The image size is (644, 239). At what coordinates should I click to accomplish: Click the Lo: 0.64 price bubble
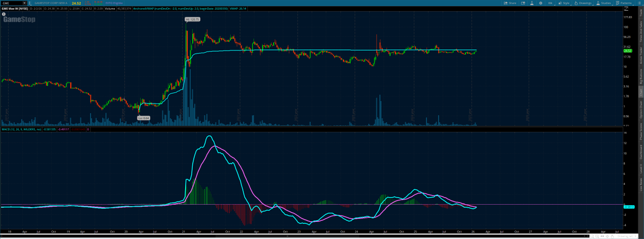tap(143, 117)
